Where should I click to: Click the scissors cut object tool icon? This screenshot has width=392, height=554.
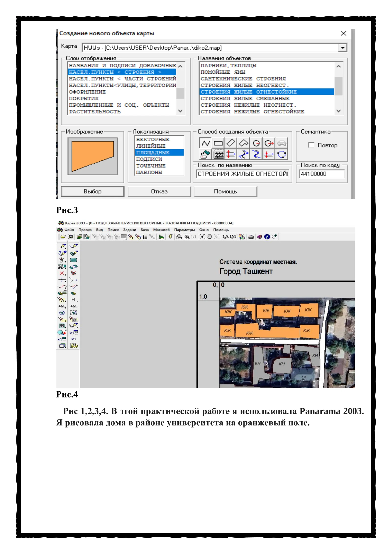(62, 266)
